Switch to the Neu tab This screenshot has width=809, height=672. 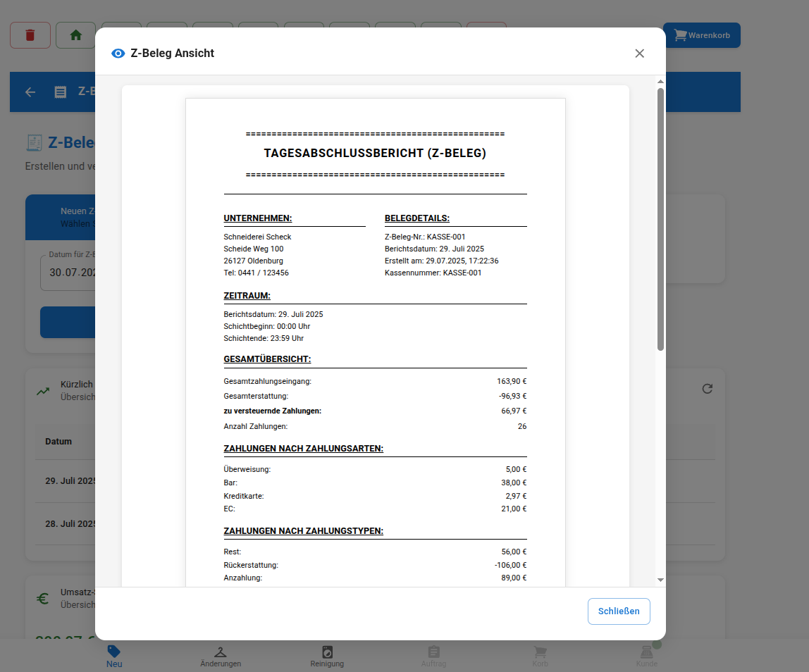pos(113,655)
